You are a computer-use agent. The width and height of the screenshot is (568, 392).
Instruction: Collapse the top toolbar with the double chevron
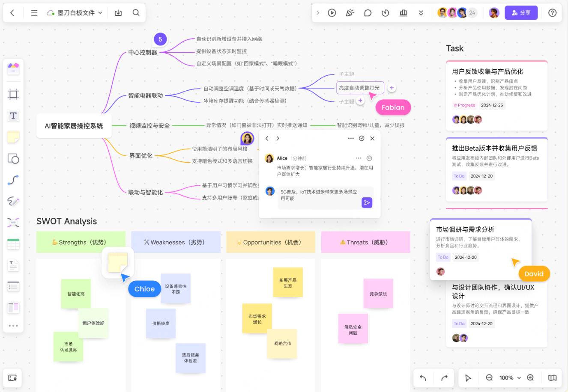421,12
